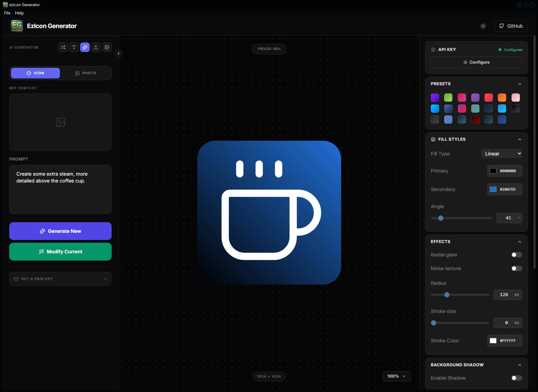Click the Modify Current button
The image size is (538, 392).
click(60, 252)
